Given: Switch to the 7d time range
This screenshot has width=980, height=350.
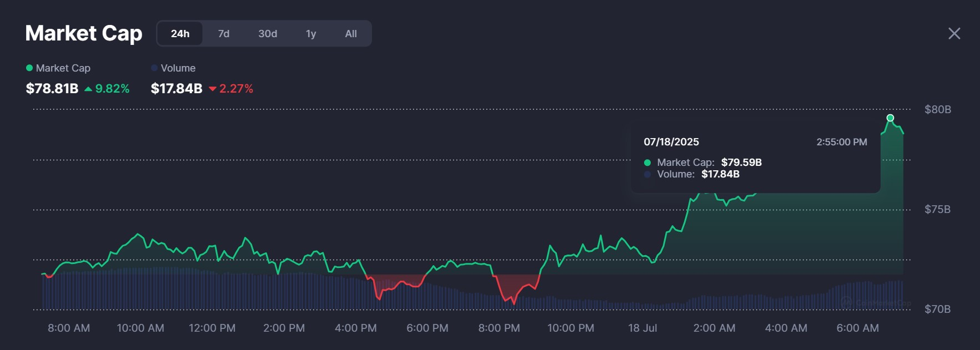Looking at the screenshot, I should click(x=224, y=34).
